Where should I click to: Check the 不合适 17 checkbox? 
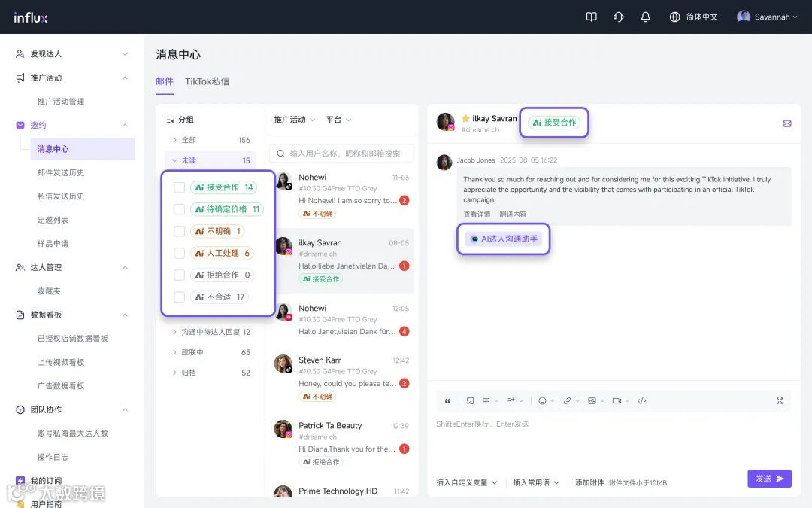(x=179, y=297)
